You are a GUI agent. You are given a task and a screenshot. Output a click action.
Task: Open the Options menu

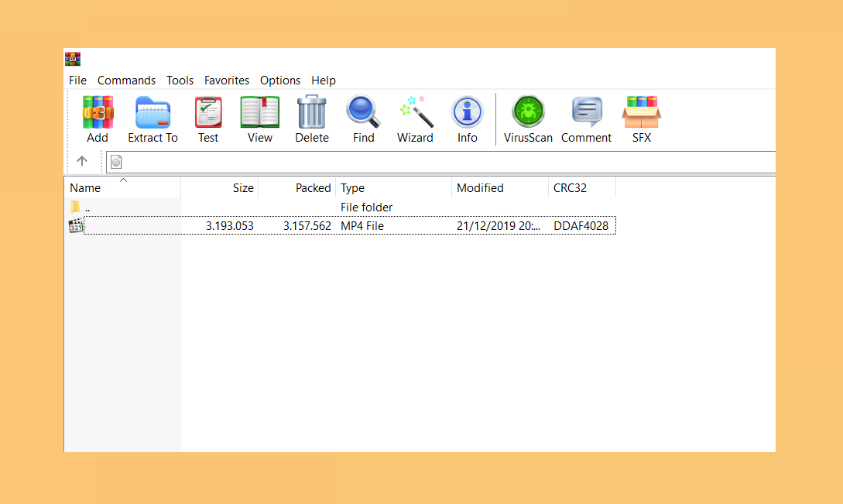click(280, 81)
